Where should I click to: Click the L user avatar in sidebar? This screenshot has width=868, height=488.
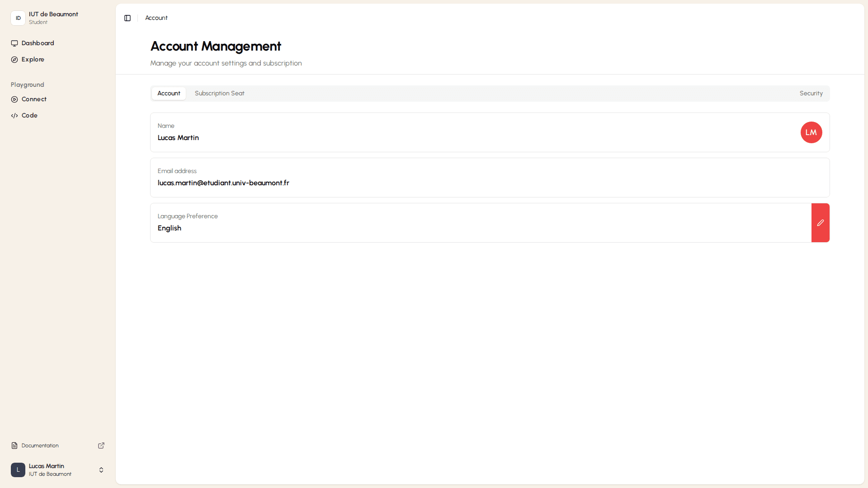click(18, 470)
